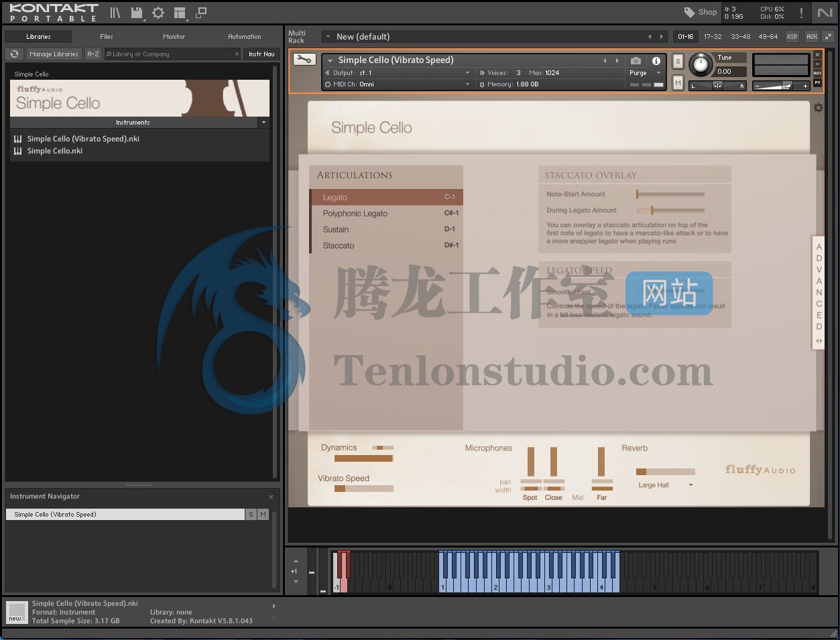The height and width of the screenshot is (640, 840).
Task: Take snapshot with camera icon
Action: pos(636,61)
